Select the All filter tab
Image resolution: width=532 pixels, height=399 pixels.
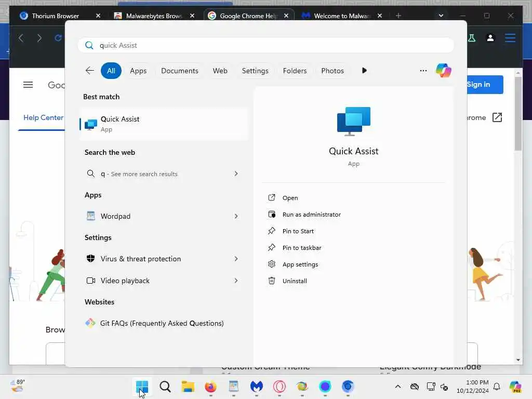tap(111, 71)
